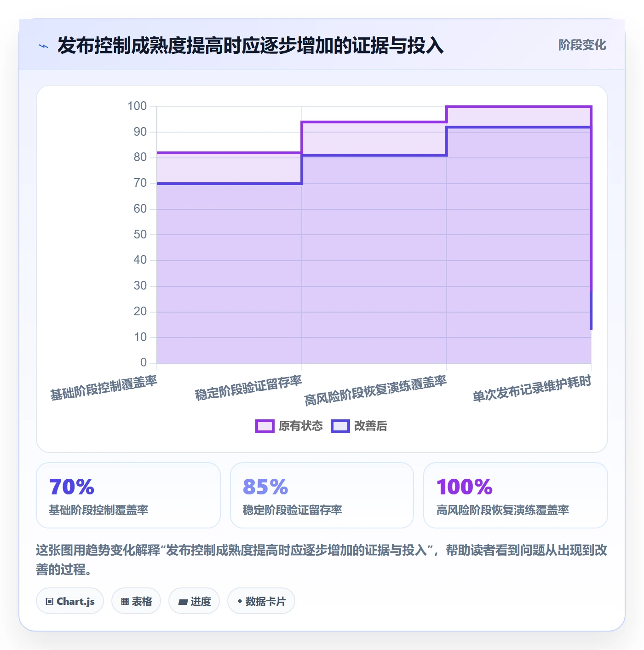
Task: Click the 改善后 legend label
Action: [371, 426]
